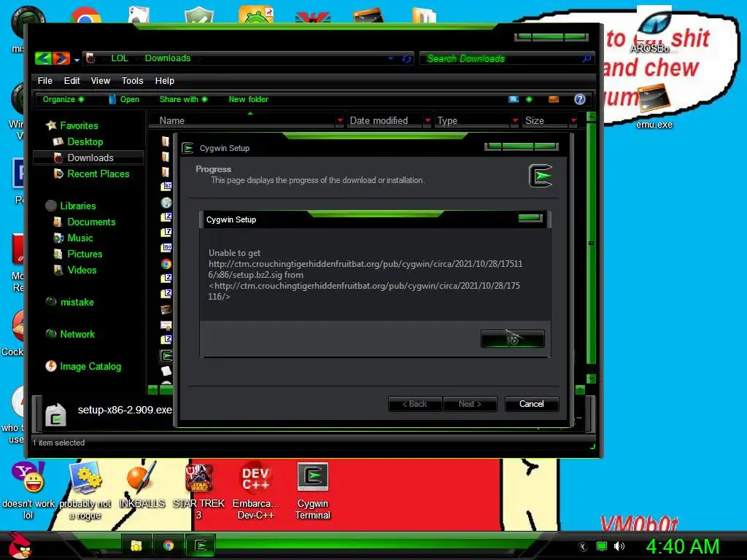Select the disc image file icon in list
Viewport: 747px width, 560px height.
pos(166,203)
